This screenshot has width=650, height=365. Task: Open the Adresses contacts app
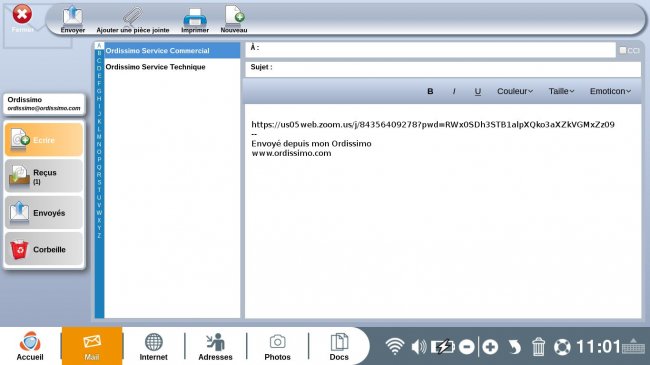215,346
